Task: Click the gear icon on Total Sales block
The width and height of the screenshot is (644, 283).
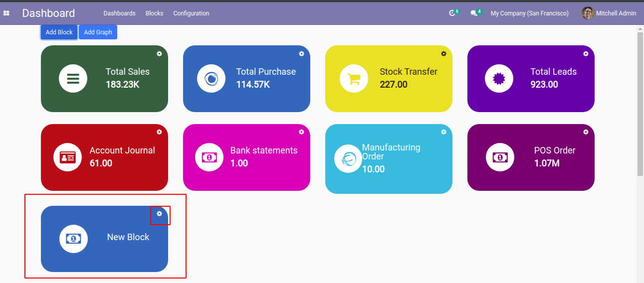Action: 159,54
